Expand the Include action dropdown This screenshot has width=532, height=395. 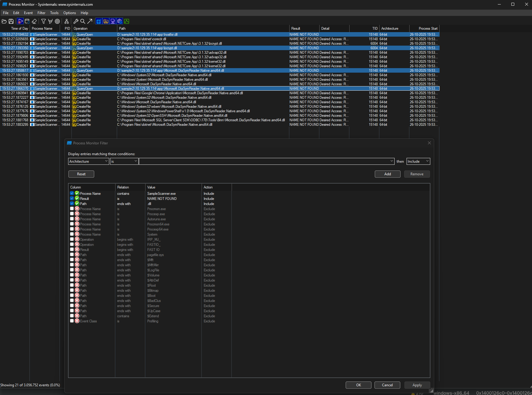[x=418, y=161]
